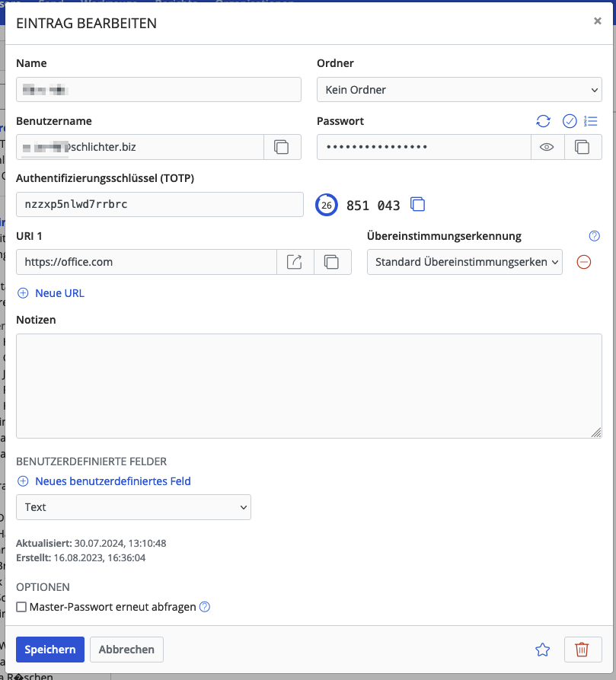Screen dimensions: 616x680
Task: Open the Ordner dropdown
Action: tap(459, 90)
